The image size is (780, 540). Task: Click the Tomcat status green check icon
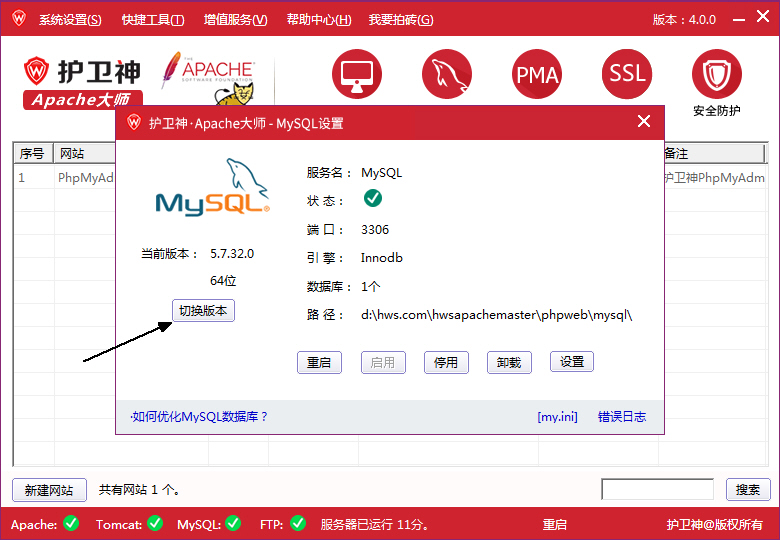pyautogui.click(x=155, y=523)
